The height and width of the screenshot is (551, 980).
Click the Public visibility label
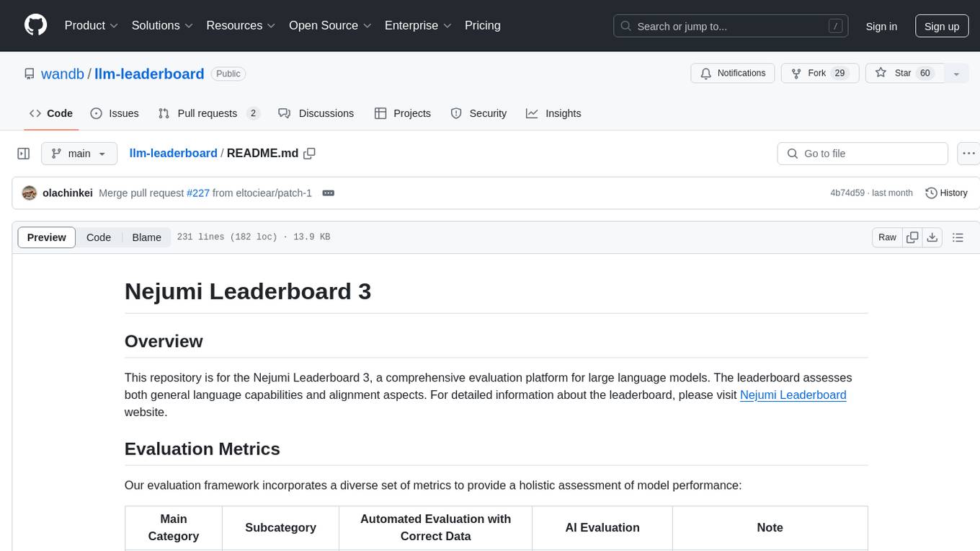coord(228,74)
